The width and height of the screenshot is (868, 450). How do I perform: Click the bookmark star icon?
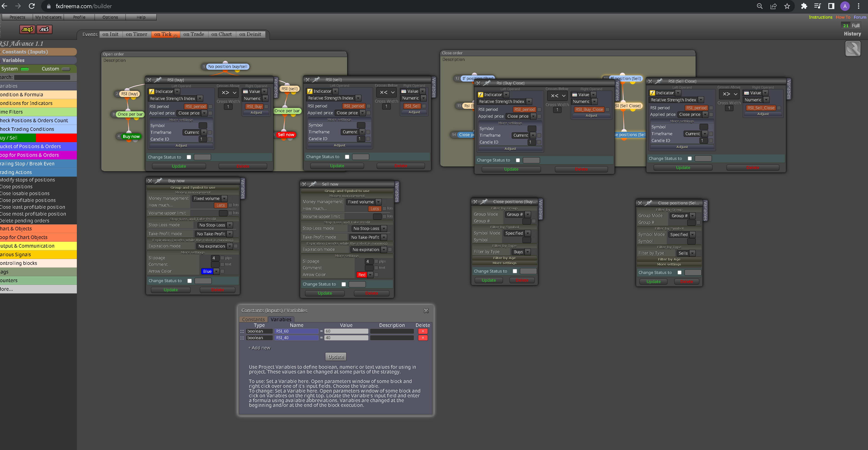click(x=787, y=6)
